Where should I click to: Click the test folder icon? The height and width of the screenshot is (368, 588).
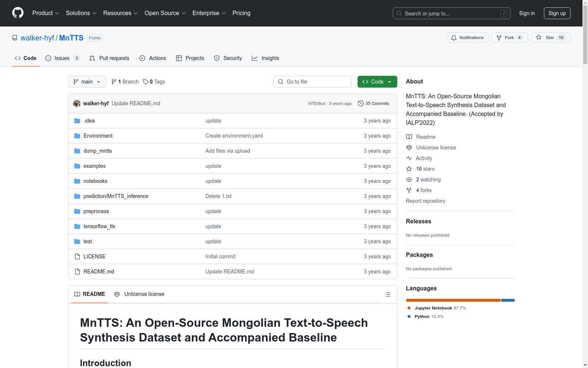[x=77, y=241]
